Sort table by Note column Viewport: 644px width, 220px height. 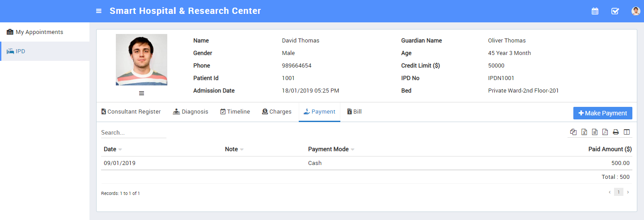coord(231,149)
